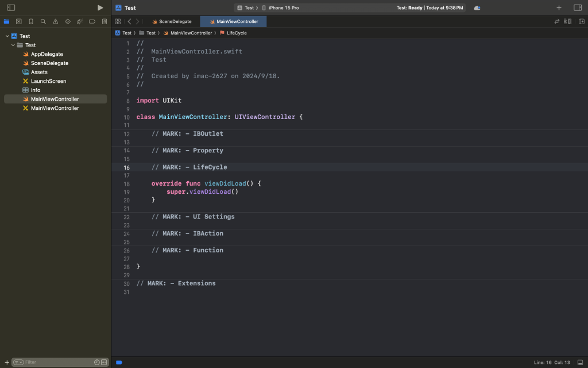The width and height of the screenshot is (588, 368).
Task: Click the MARK Extensions comment
Action: coord(176,283)
